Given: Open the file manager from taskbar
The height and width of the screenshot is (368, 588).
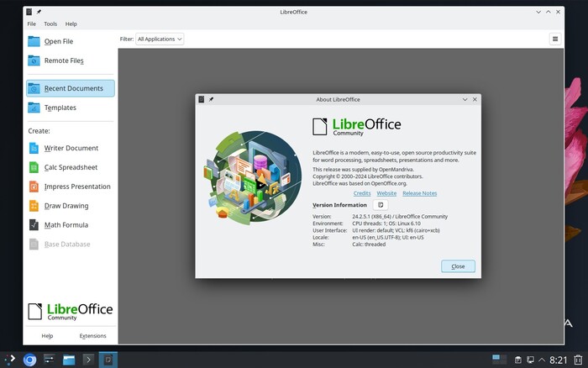Looking at the screenshot, I should pos(69,360).
